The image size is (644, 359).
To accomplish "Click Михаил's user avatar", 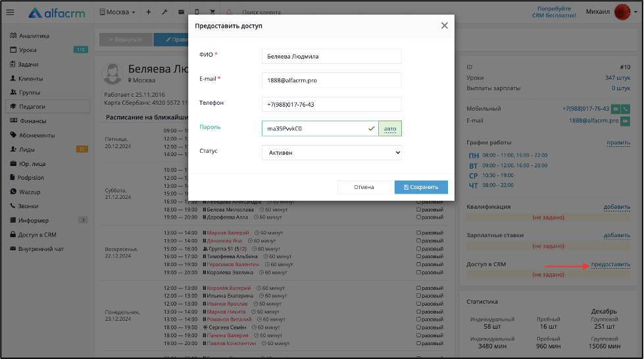I will click(x=622, y=12).
